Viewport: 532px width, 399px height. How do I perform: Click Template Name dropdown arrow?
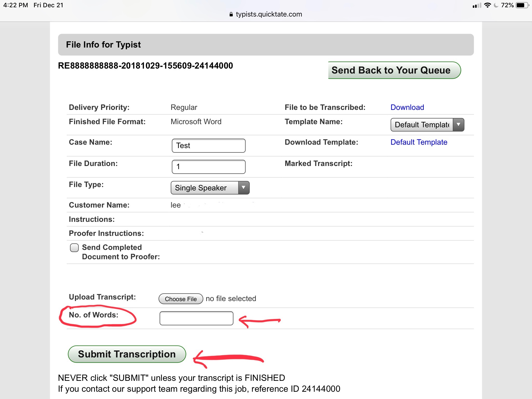click(x=458, y=125)
